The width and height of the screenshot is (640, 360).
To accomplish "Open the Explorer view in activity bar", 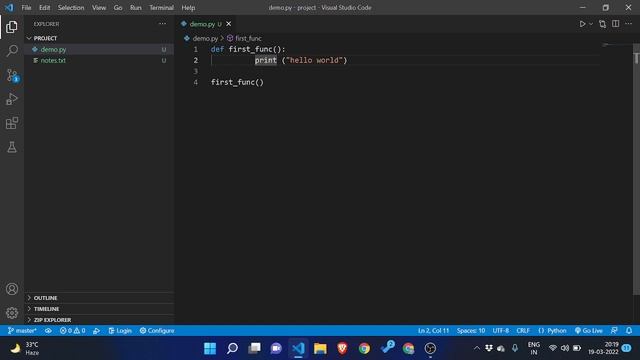I will point(12,27).
